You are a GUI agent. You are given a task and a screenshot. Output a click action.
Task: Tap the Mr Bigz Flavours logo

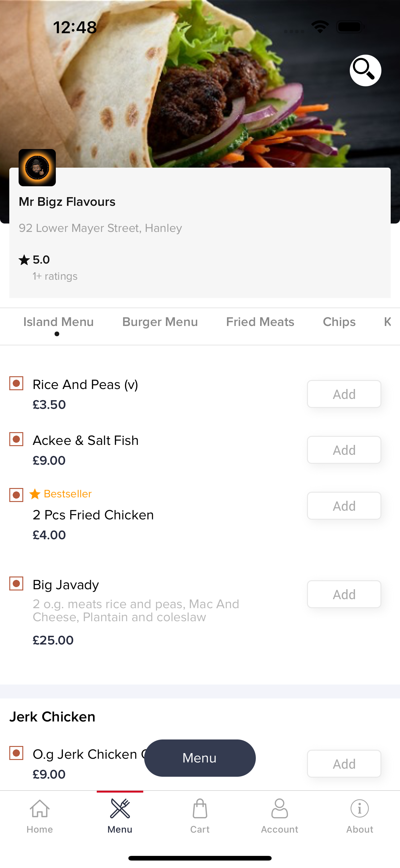tap(37, 167)
